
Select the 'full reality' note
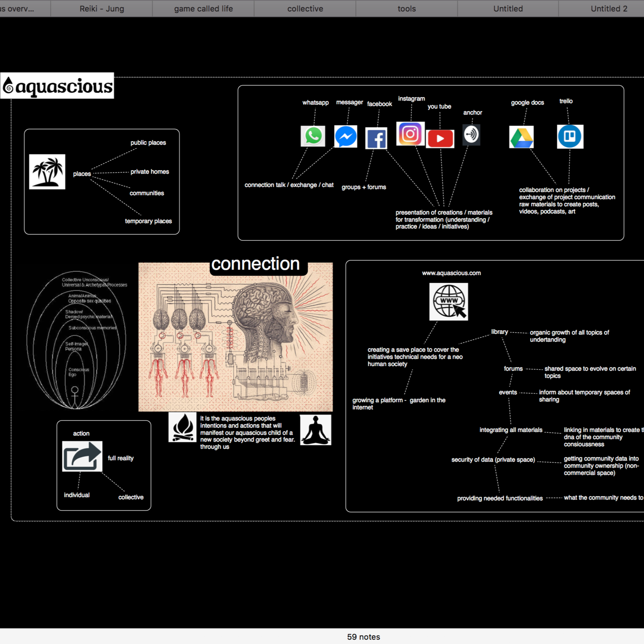point(120,458)
